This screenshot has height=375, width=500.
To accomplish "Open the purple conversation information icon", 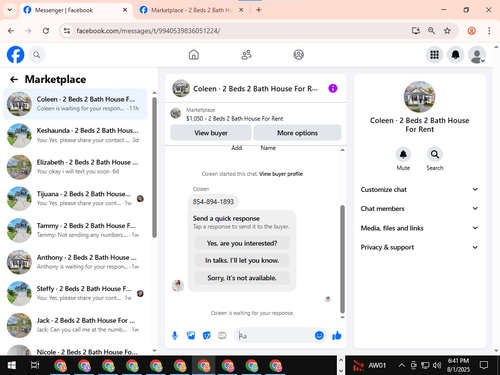I will click(x=333, y=88).
